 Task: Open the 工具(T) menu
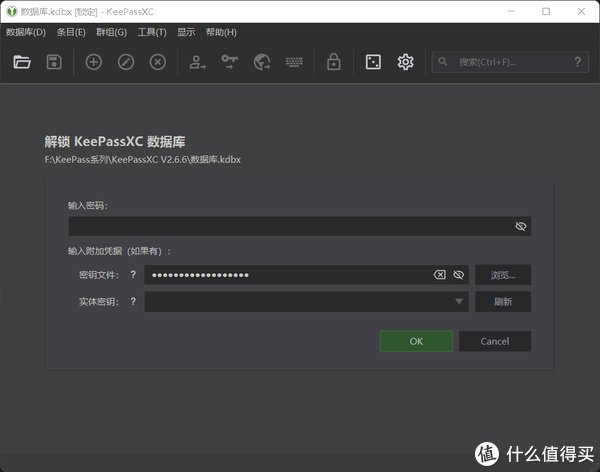[152, 32]
